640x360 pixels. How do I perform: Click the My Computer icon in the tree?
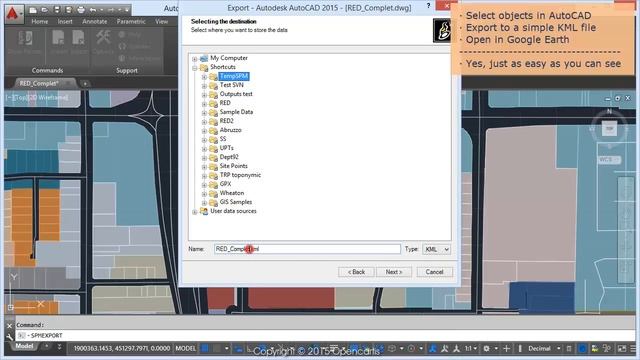[204, 58]
